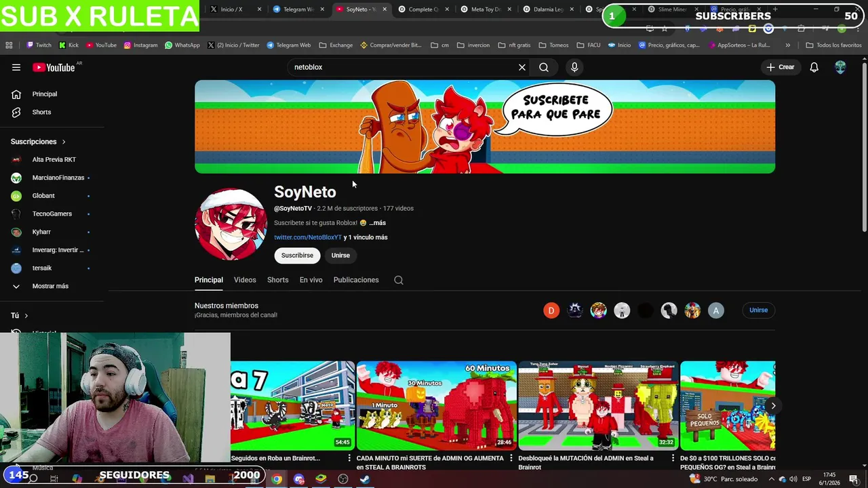The height and width of the screenshot is (488, 868).
Task: Open the TecnoGamers subscription
Action: click(51, 213)
